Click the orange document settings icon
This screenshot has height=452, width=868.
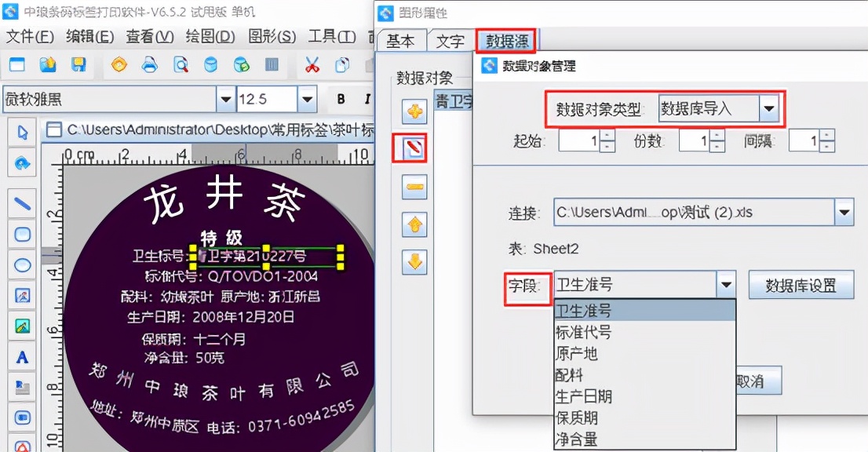119,65
